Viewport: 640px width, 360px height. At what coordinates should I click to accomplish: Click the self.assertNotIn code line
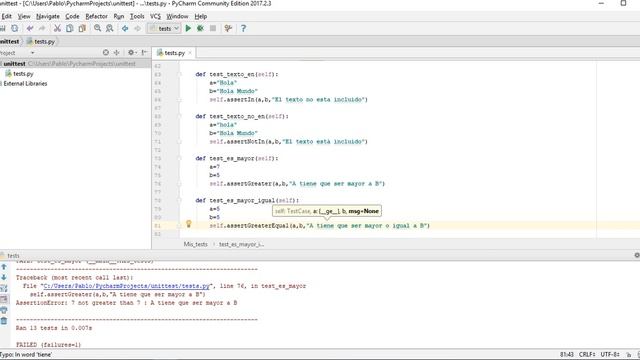(289, 142)
